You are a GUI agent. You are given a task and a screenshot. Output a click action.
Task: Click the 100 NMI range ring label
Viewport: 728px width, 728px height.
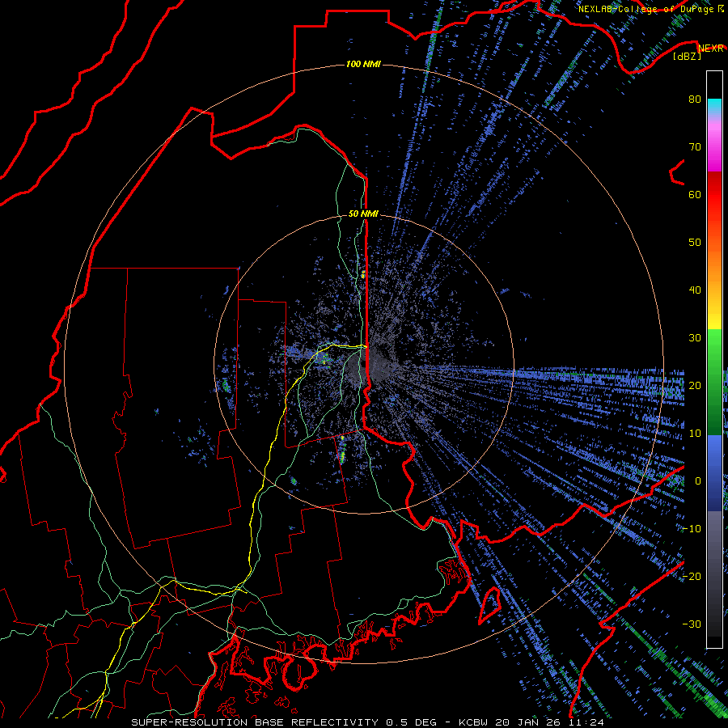tap(363, 64)
